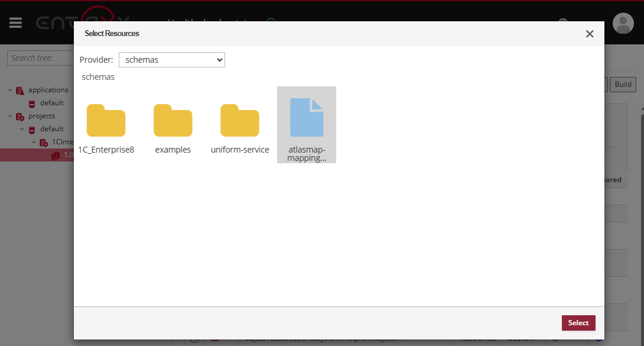Click the Build button
This screenshot has width=644, height=346.
point(623,85)
